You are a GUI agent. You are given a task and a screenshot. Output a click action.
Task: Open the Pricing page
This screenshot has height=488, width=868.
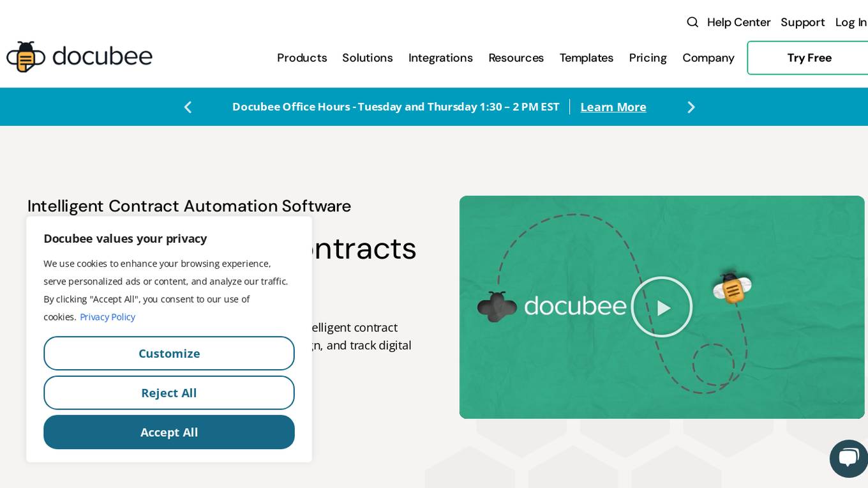(x=648, y=58)
